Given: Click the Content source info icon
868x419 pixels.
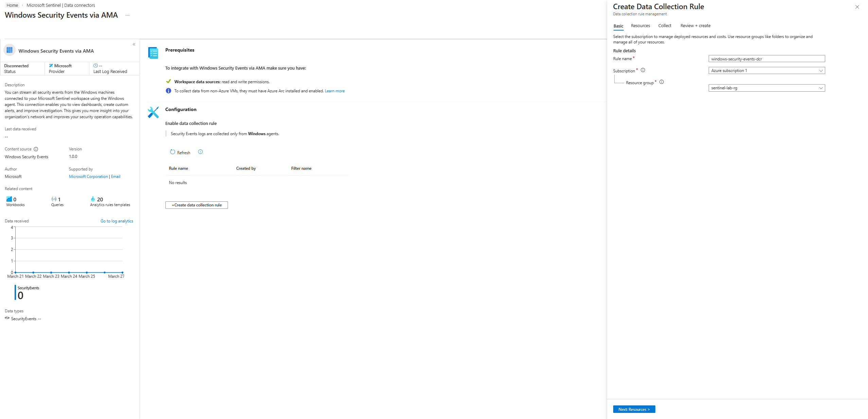Looking at the screenshot, I should click(x=36, y=149).
